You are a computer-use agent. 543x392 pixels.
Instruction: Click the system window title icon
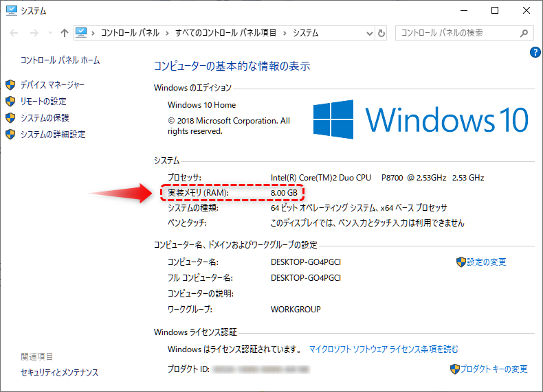click(x=12, y=10)
